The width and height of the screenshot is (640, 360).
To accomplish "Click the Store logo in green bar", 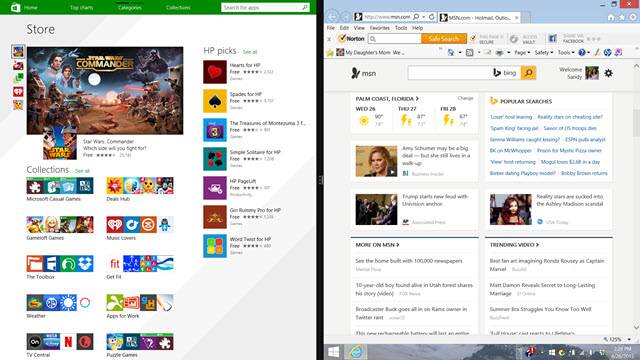I will [x=16, y=7].
